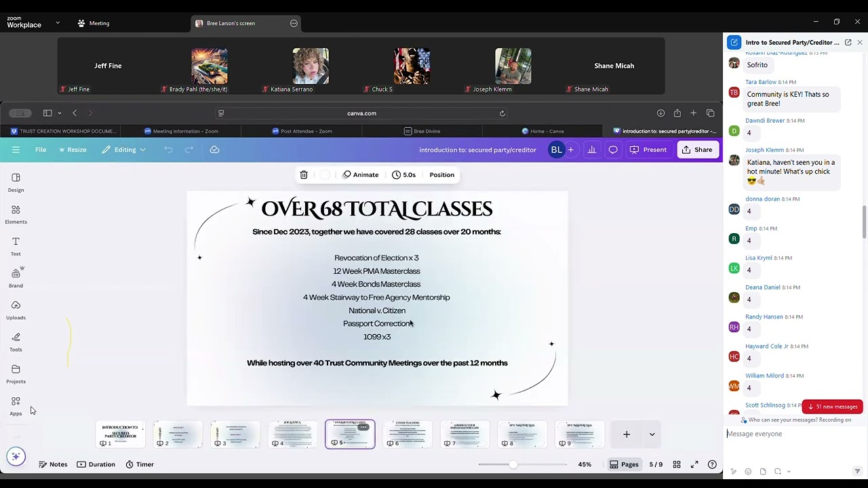
Task: Open the Duration control
Action: [x=96, y=464]
